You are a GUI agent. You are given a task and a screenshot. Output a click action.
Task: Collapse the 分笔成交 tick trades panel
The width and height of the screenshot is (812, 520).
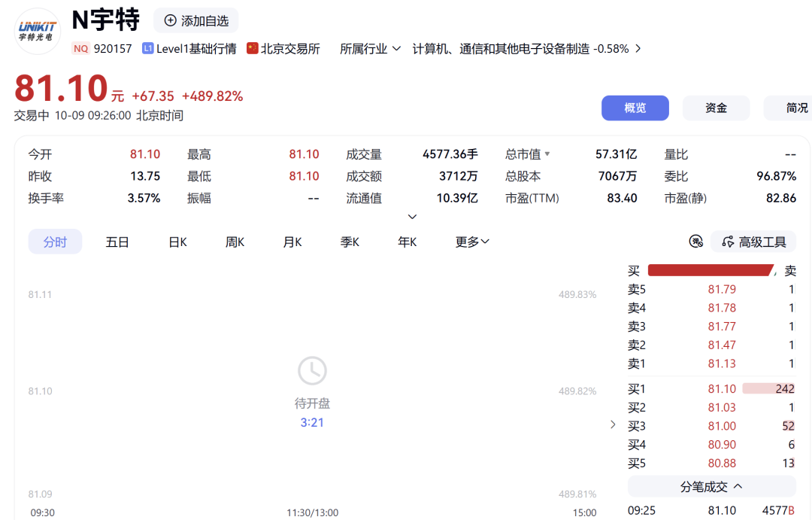[711, 487]
